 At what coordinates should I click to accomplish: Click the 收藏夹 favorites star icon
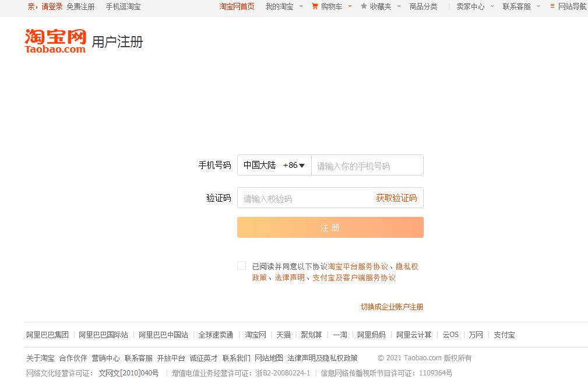(x=363, y=8)
